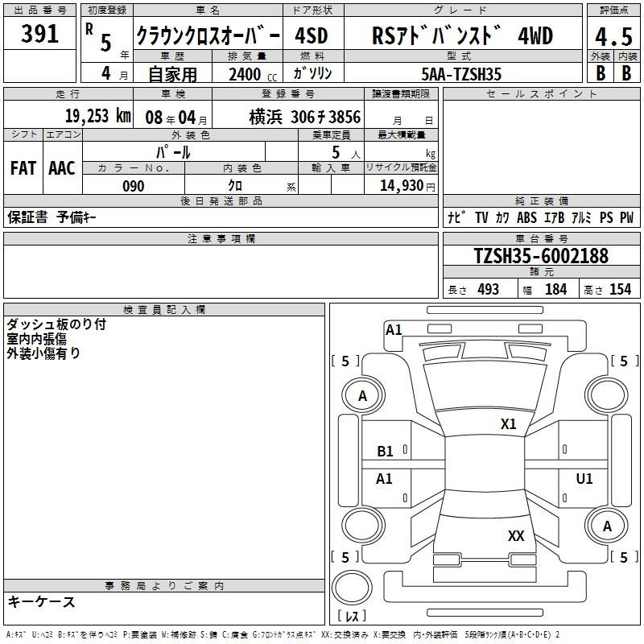Select the later-shipped parts text 保証書 予備キー

tap(52, 217)
